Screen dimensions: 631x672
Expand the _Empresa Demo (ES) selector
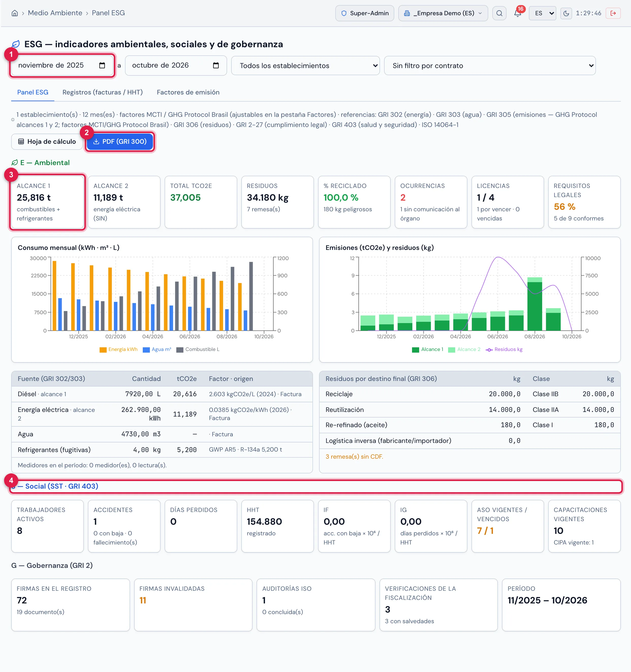(x=443, y=13)
